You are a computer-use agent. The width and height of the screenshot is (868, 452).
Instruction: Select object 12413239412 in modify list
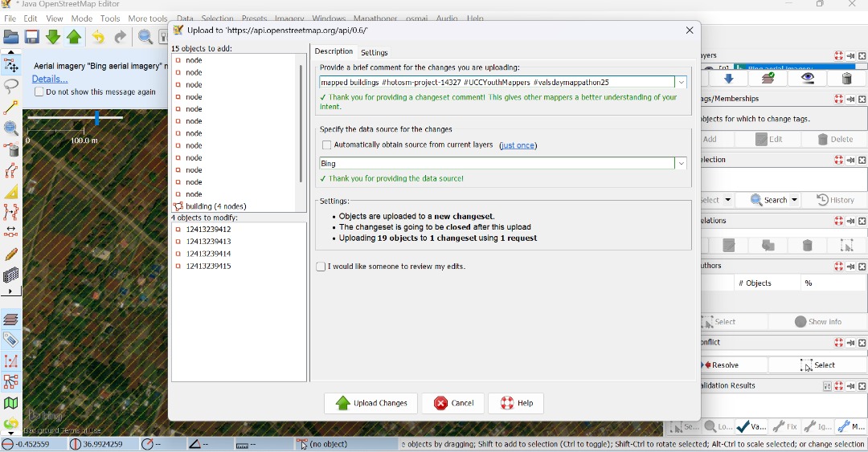(x=208, y=230)
